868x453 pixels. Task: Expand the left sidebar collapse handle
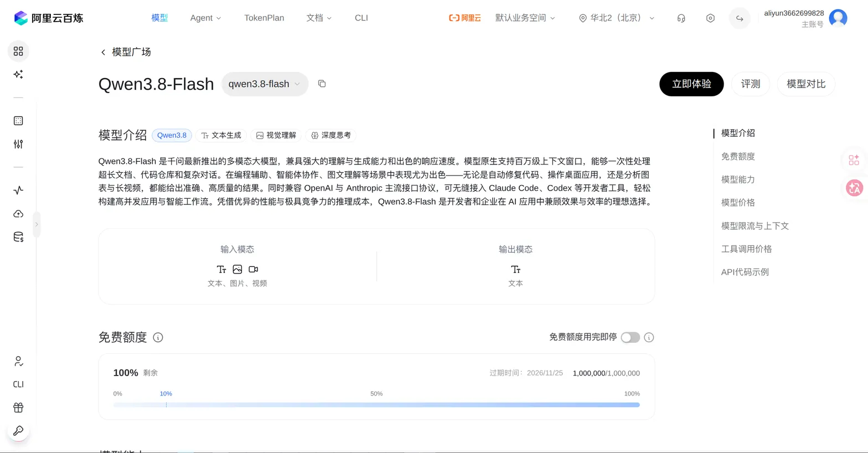[x=37, y=224]
